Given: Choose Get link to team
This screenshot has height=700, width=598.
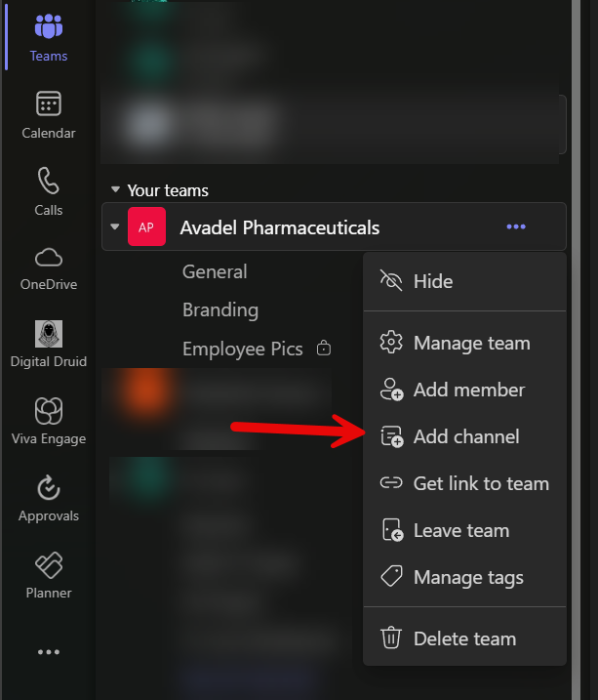Looking at the screenshot, I should pyautogui.click(x=464, y=483).
